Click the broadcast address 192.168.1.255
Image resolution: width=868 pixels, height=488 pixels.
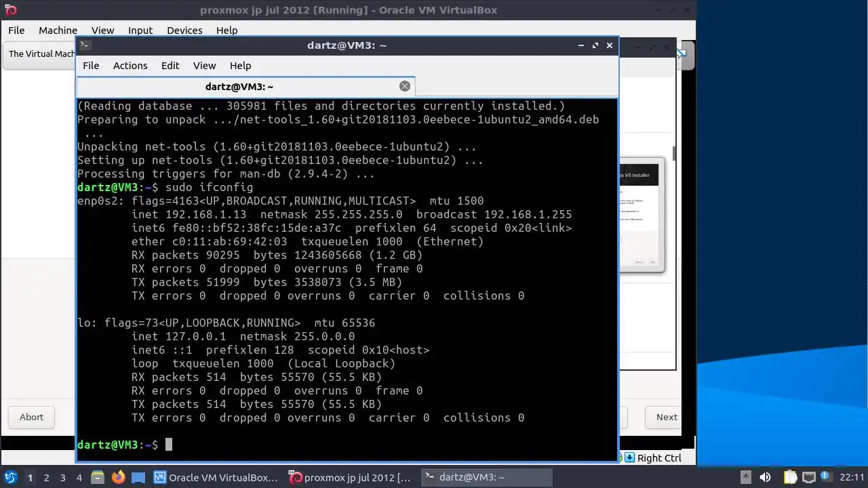pos(528,214)
